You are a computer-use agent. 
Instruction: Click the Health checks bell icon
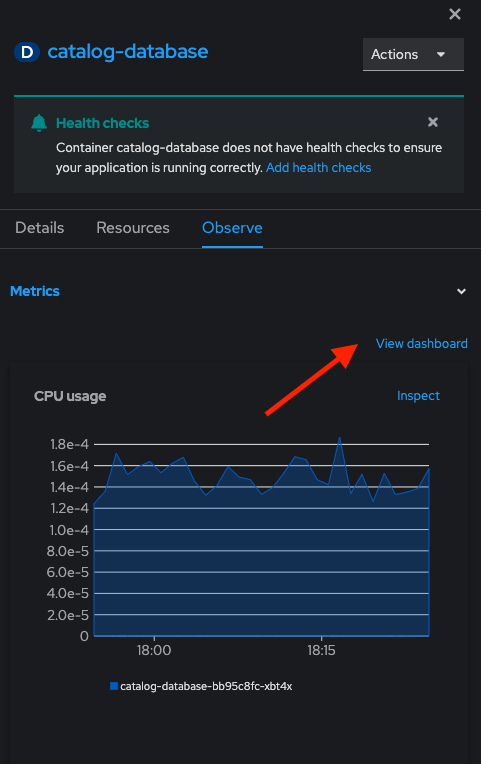(x=39, y=123)
